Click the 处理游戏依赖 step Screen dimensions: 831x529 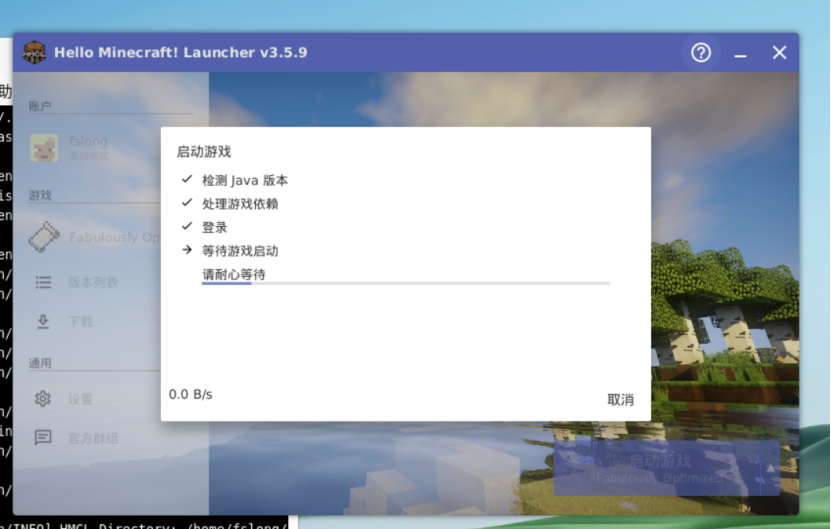[x=240, y=204]
